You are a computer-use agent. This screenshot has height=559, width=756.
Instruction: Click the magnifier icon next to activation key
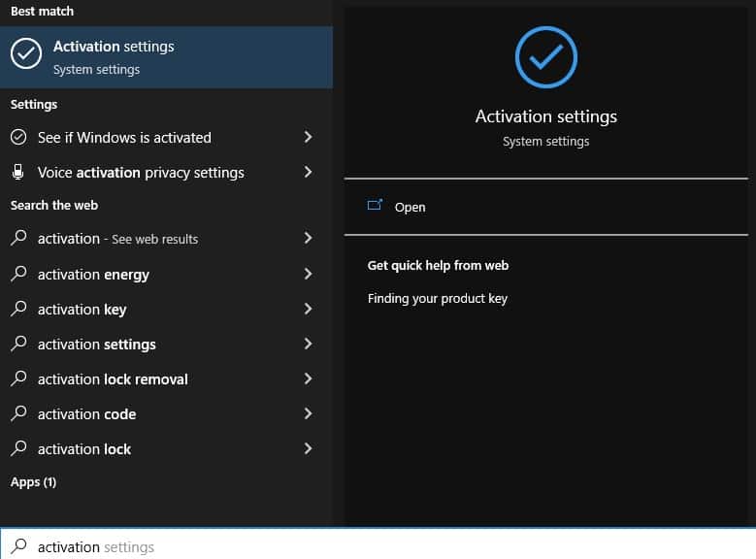tap(18, 309)
